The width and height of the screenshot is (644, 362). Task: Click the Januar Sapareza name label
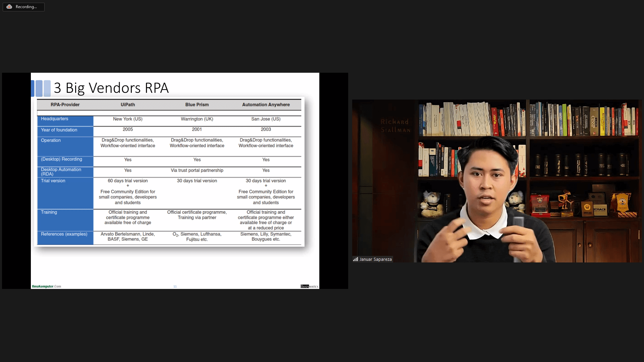pyautogui.click(x=375, y=259)
